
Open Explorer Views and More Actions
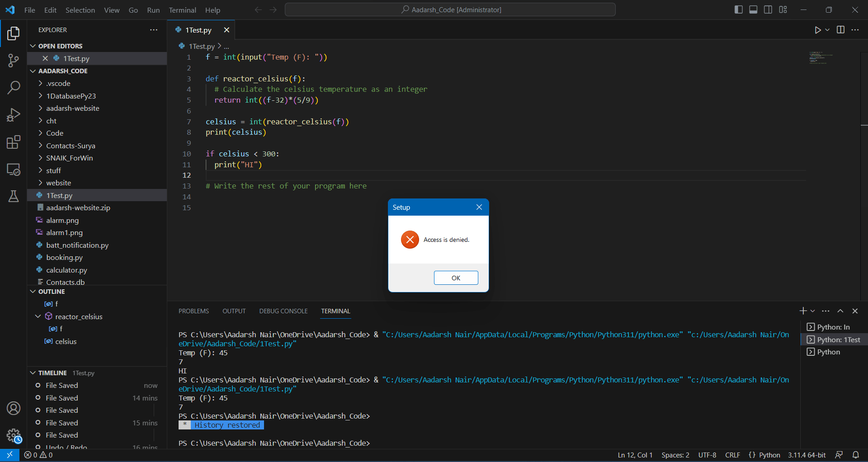pyautogui.click(x=154, y=30)
